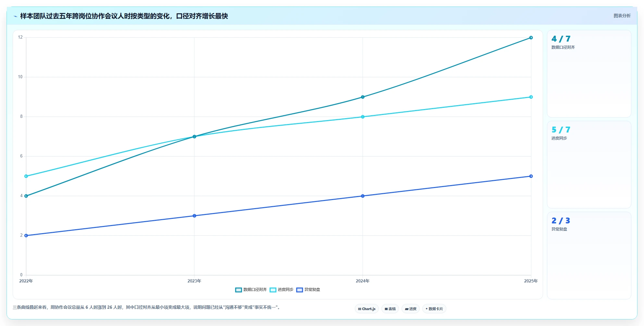The height and width of the screenshot is (326, 644).
Task: Click the 2025年 x-axis label
Action: [531, 281]
